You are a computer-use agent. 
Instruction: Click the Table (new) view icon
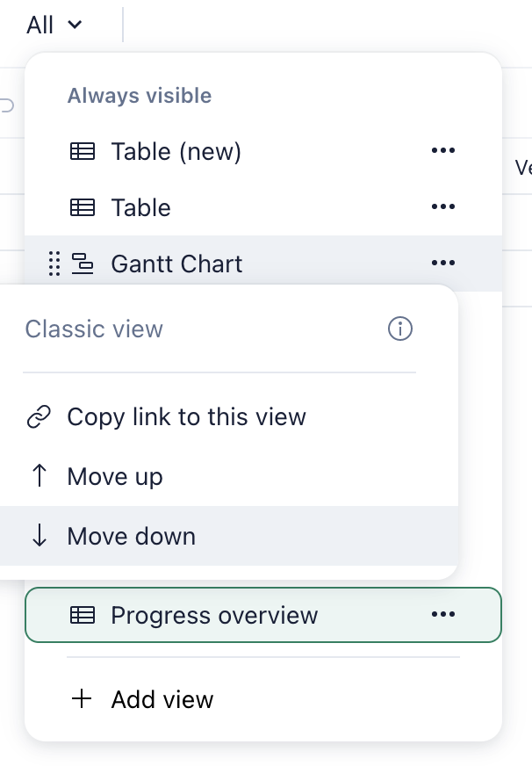pos(83,151)
